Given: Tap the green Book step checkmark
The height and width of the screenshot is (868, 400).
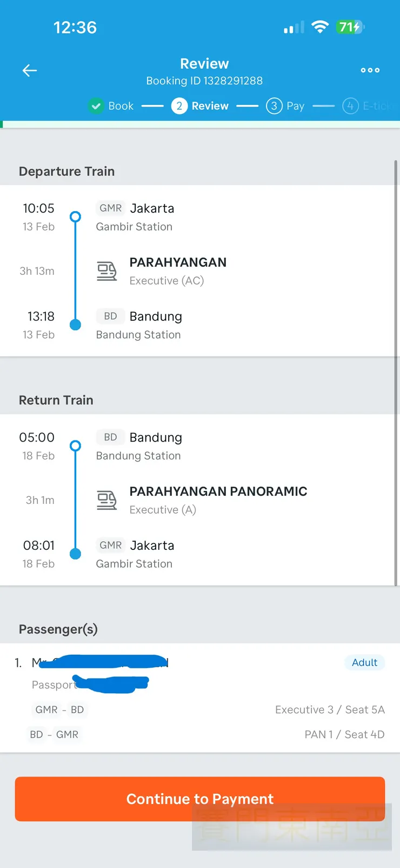Looking at the screenshot, I should point(96,106).
